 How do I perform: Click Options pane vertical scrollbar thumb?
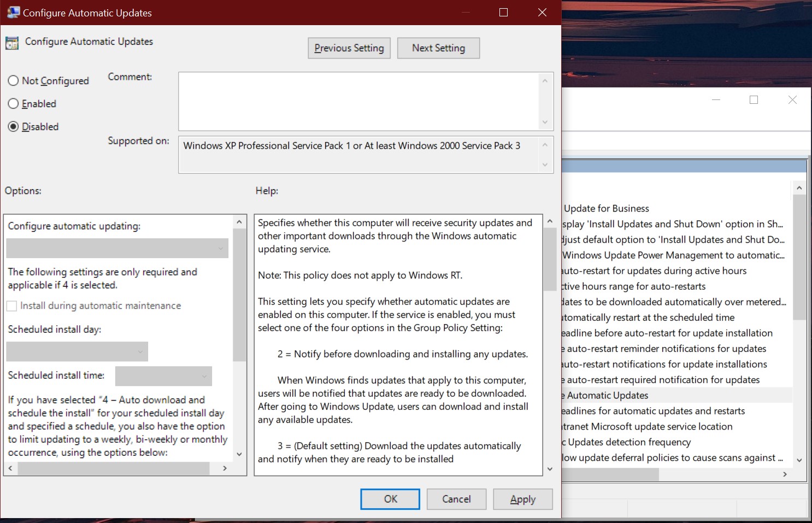239,295
